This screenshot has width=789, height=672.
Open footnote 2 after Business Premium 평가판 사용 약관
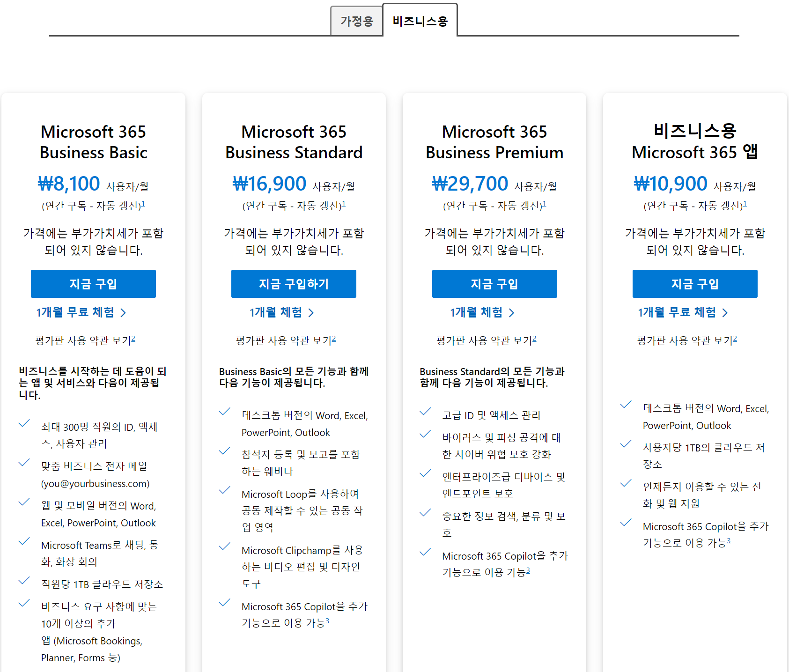pos(534,339)
